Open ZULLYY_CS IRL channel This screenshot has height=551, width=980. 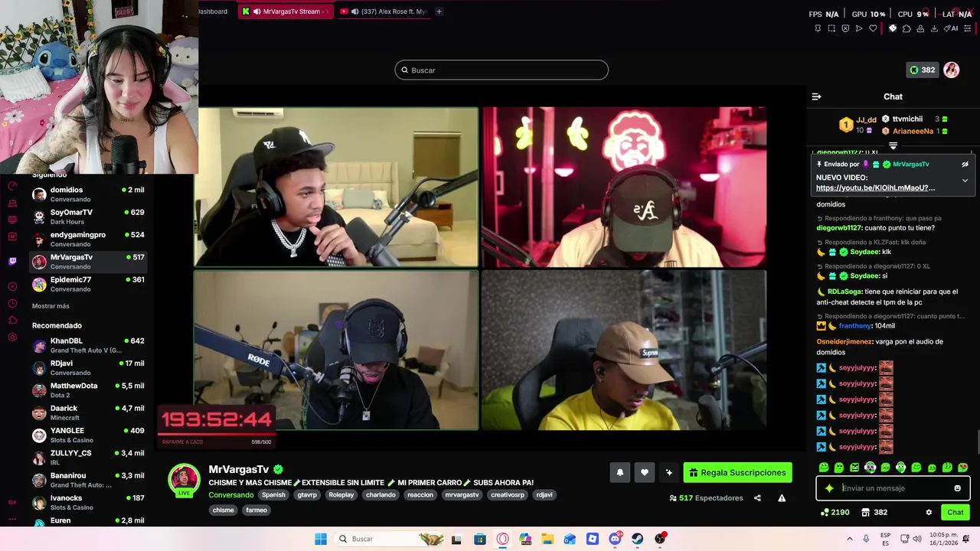point(88,457)
